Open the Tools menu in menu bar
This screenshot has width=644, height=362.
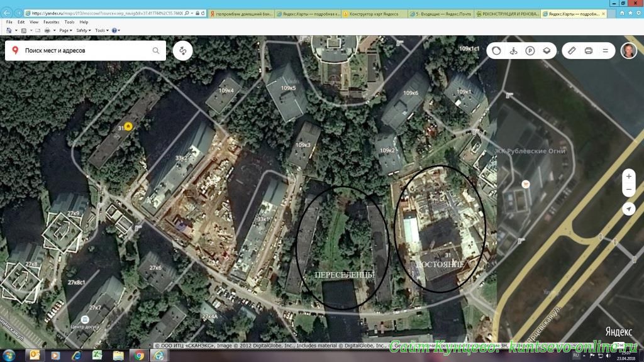69,22
